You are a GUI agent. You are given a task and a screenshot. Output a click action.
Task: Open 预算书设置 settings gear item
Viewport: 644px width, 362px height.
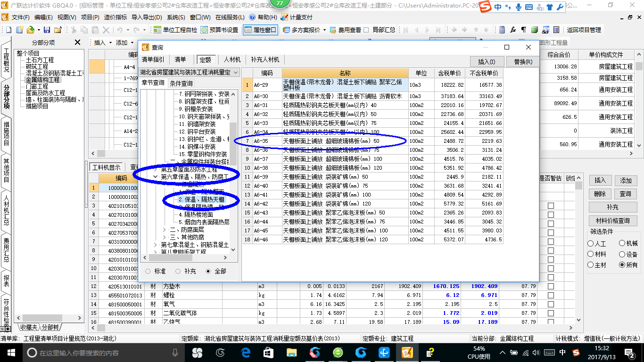(219, 30)
